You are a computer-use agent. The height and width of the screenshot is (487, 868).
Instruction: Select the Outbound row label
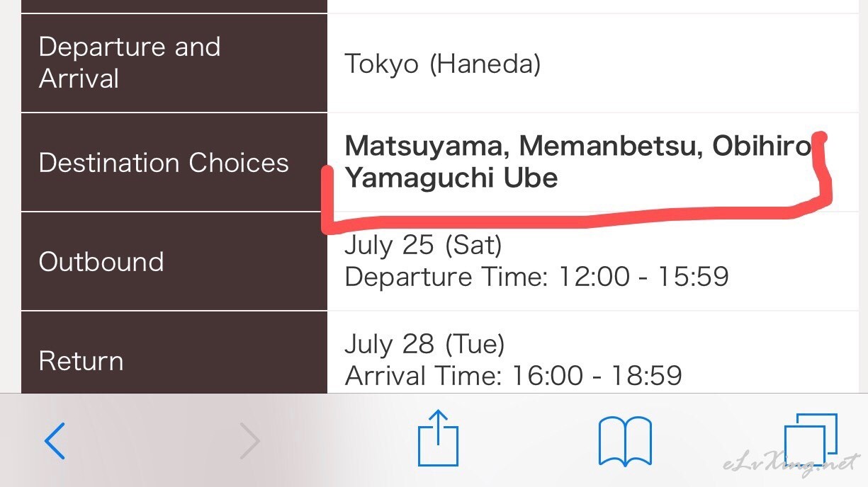101,261
